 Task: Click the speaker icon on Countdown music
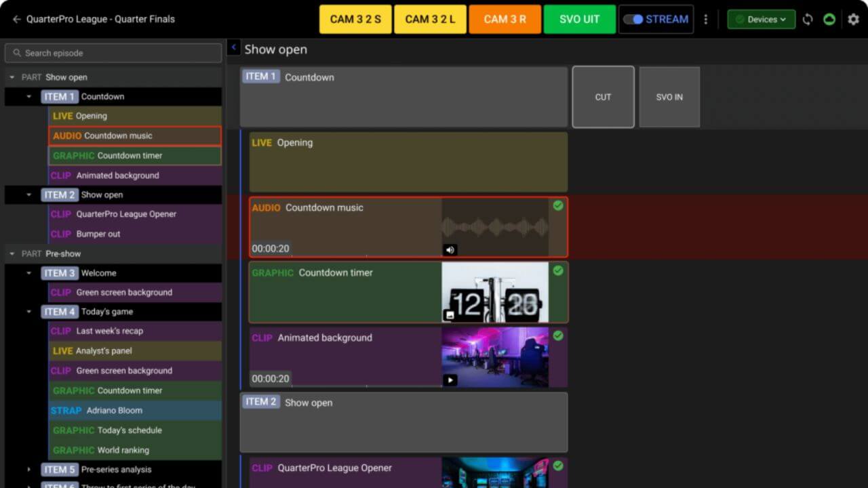click(450, 250)
